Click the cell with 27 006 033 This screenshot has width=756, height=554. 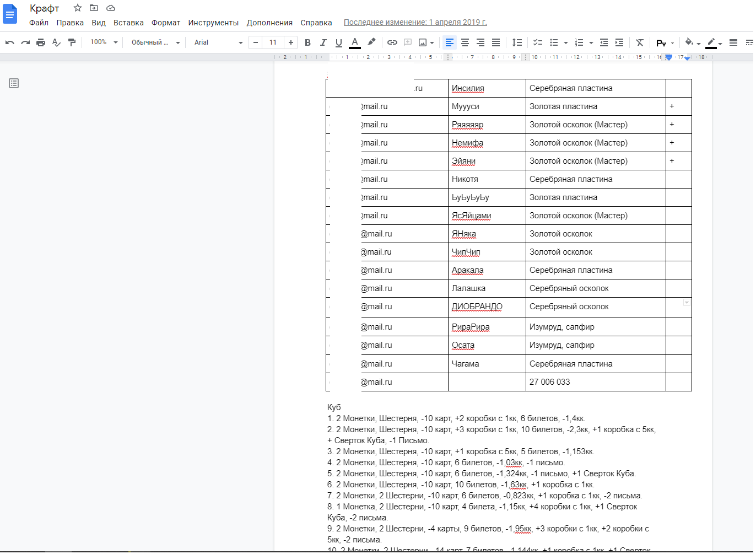click(596, 382)
